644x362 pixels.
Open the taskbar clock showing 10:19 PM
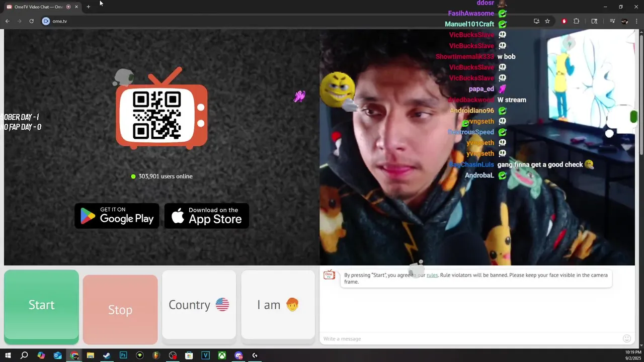[633, 355]
